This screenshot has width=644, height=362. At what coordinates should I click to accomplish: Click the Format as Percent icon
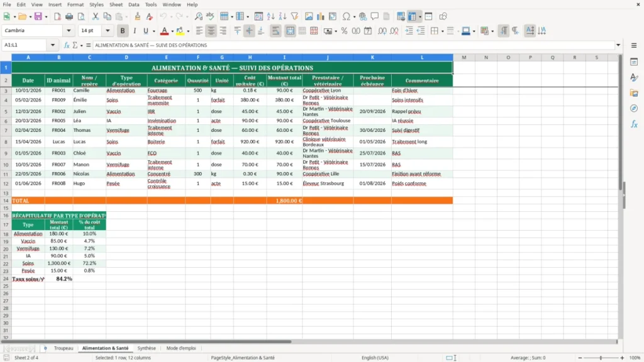click(x=344, y=31)
